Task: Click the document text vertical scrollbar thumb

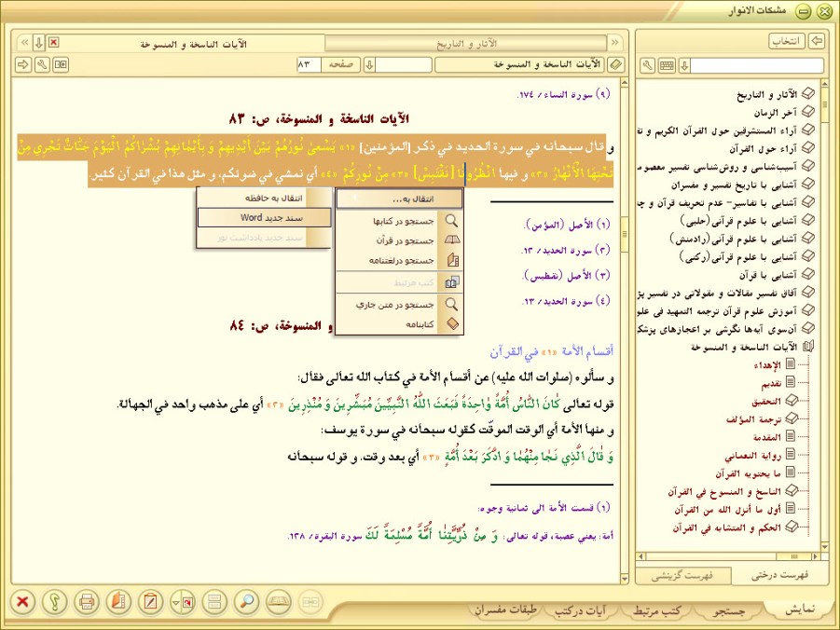Action: pyautogui.click(x=624, y=234)
